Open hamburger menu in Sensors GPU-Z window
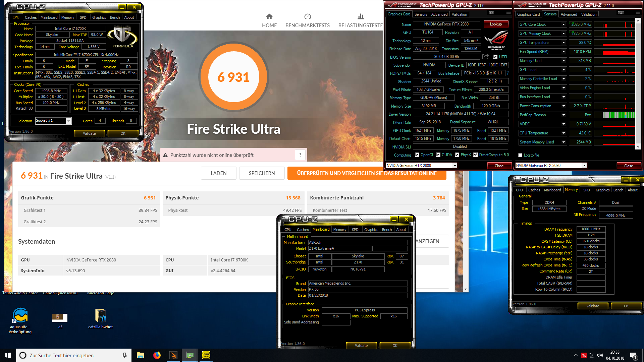 click(638, 13)
